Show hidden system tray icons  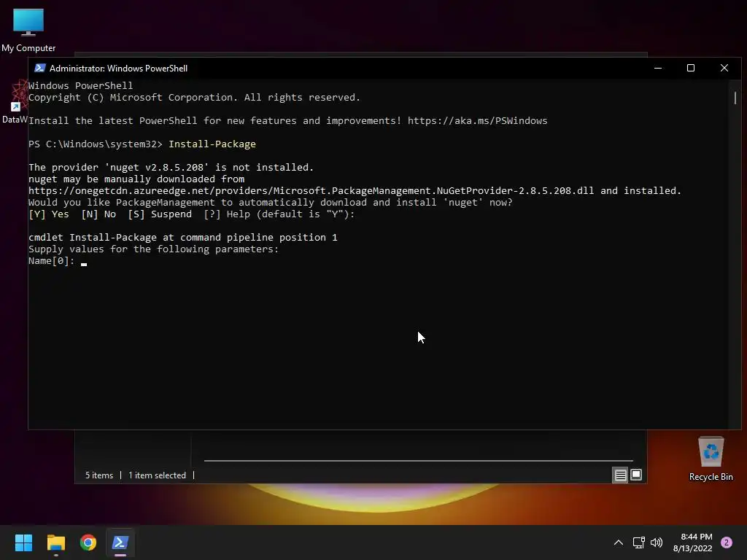619,542
